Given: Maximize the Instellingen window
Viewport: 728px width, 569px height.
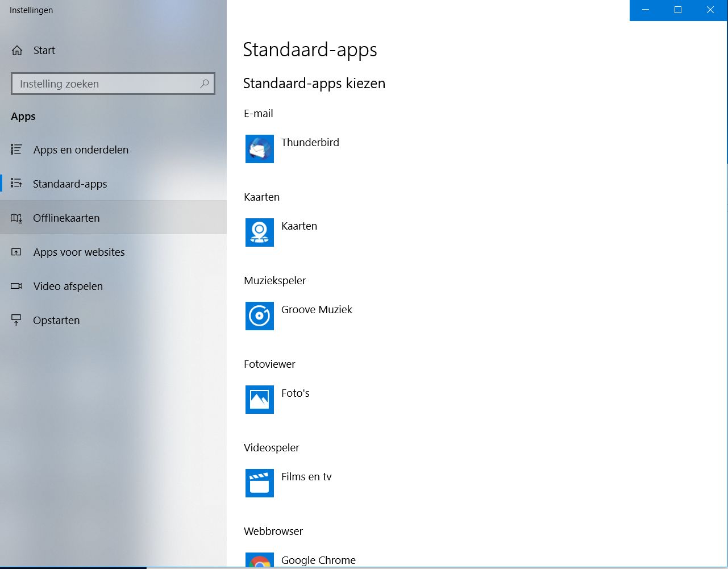Looking at the screenshot, I should [x=678, y=10].
